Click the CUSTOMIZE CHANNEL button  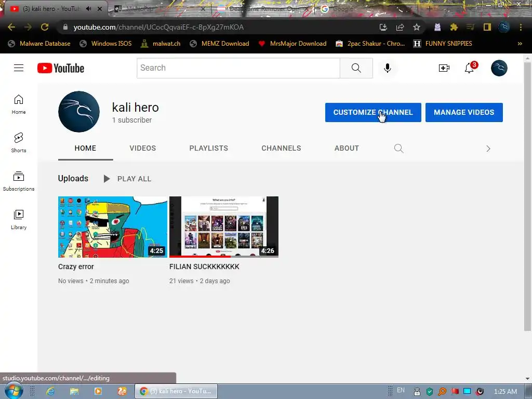click(x=373, y=112)
